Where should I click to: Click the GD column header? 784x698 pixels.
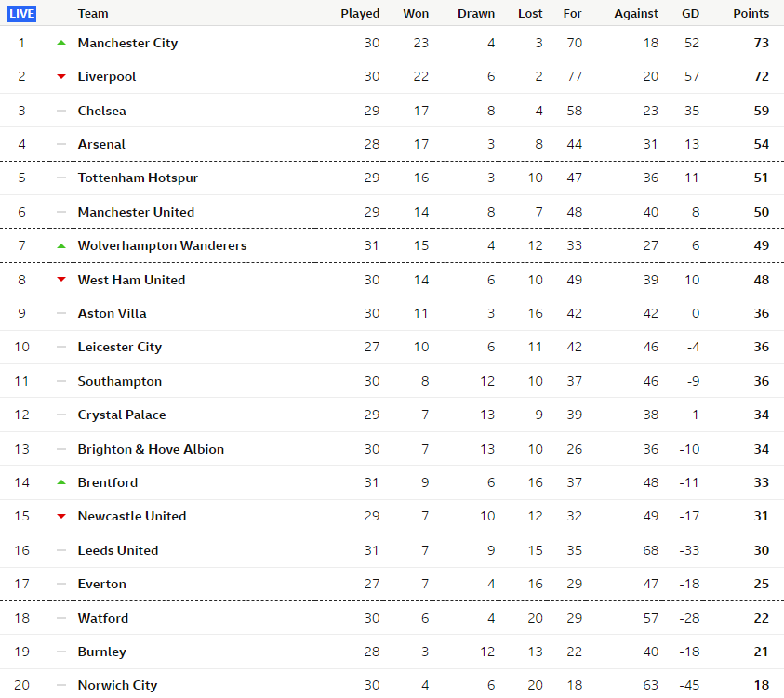pyautogui.click(x=690, y=14)
